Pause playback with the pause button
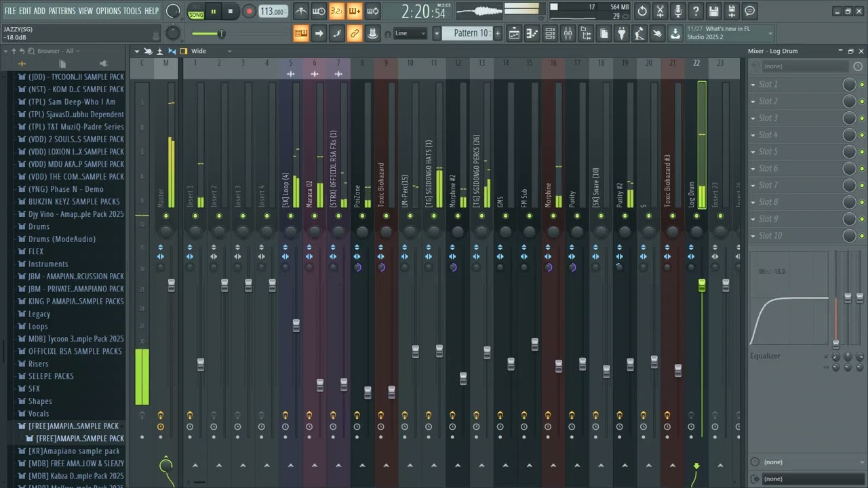Viewport: 868px width, 488px height. [x=214, y=11]
